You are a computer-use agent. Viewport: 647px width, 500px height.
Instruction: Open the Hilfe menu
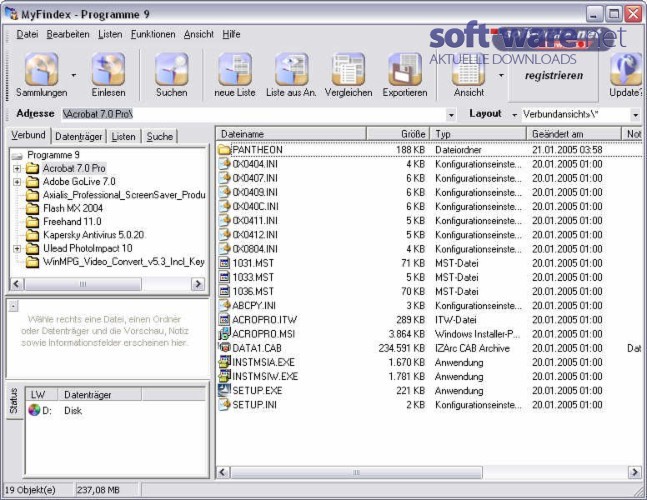tap(231, 34)
